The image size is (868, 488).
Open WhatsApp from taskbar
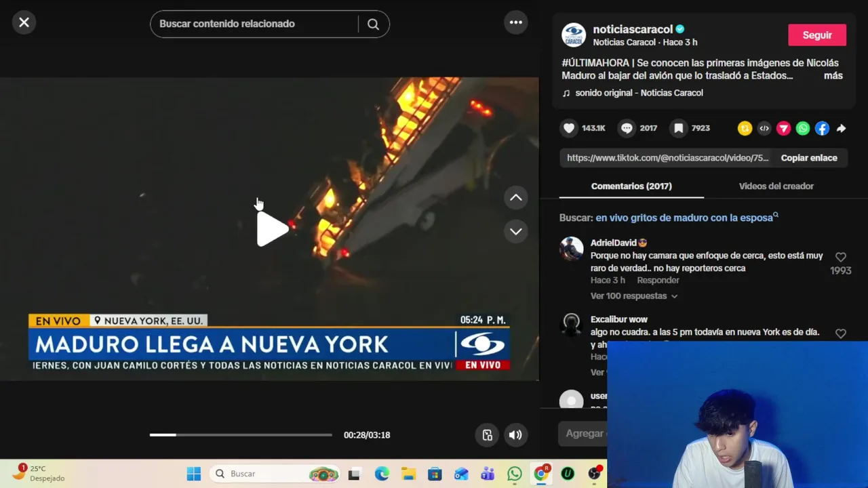click(515, 474)
